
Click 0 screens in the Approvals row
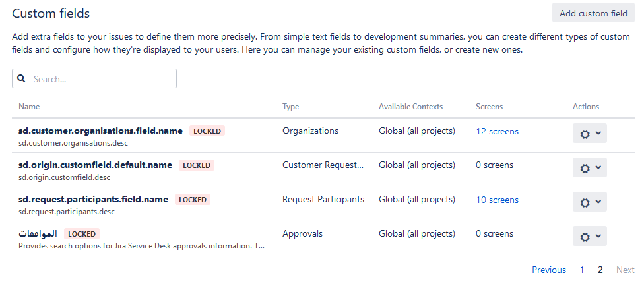click(x=494, y=234)
